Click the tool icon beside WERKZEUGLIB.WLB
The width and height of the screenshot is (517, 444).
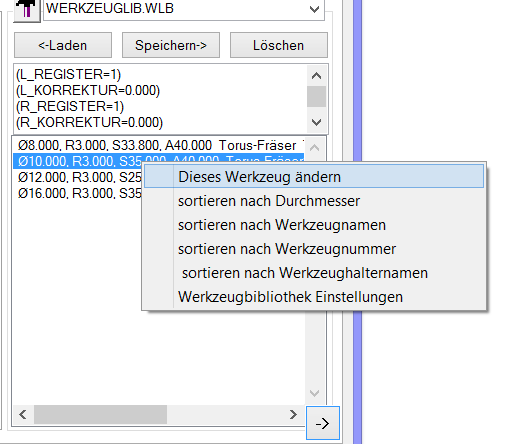27,10
